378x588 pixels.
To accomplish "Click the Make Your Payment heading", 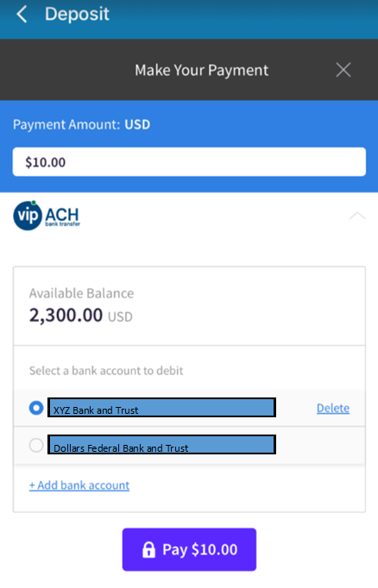I will pyautogui.click(x=202, y=70).
